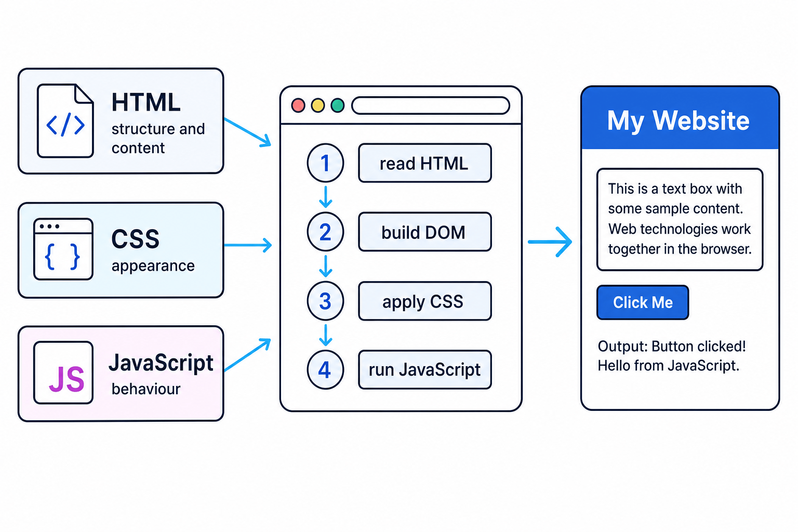Viewport: 798px width, 532px height.
Task: Click the structure and content caption
Action: [x=158, y=138]
